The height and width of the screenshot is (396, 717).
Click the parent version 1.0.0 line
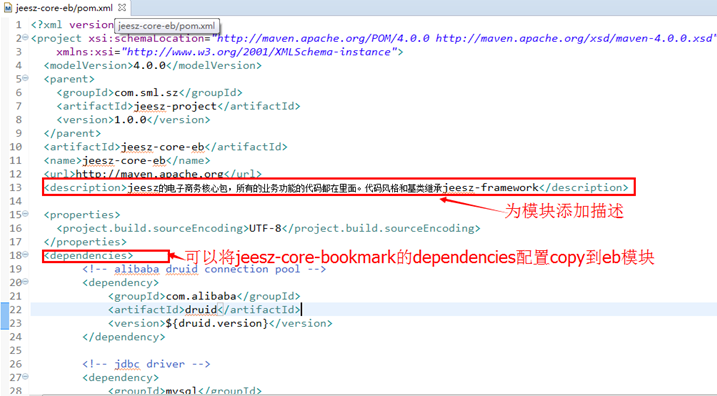click(x=134, y=120)
